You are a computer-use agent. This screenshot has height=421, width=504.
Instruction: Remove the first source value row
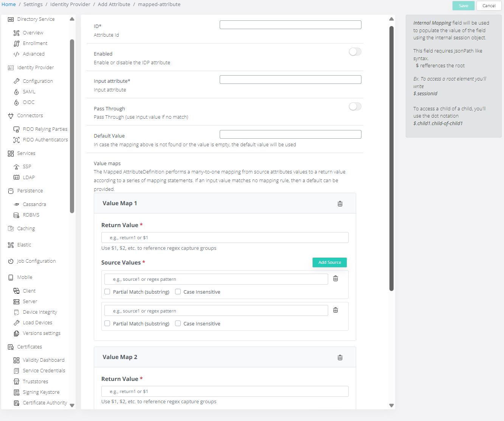pyautogui.click(x=335, y=279)
